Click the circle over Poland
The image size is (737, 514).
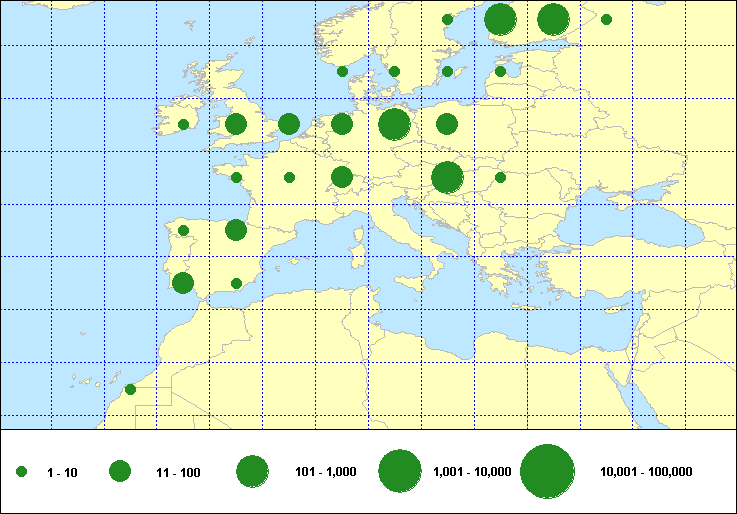pos(447,124)
